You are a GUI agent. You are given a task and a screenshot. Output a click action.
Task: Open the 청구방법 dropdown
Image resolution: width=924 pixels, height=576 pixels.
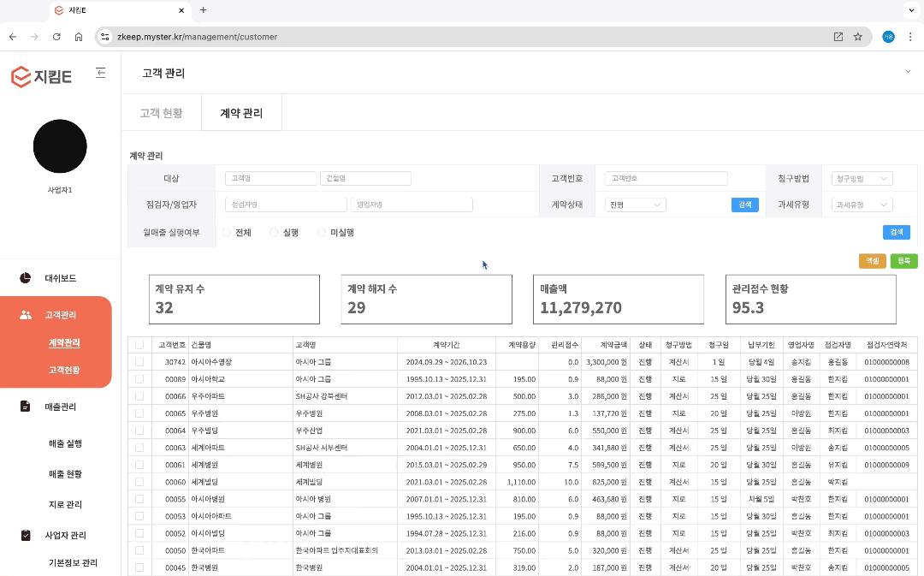pyautogui.click(x=862, y=179)
